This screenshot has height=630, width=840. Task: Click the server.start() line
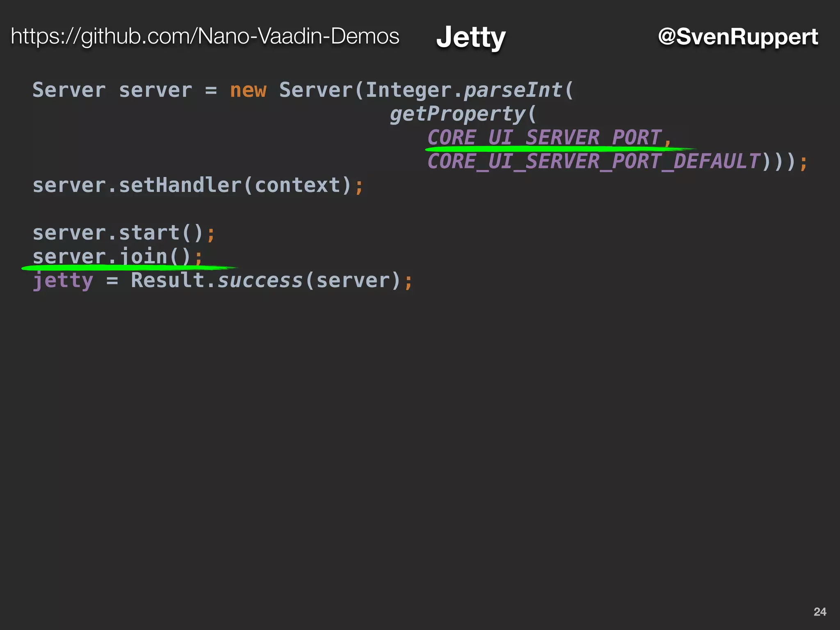(123, 233)
